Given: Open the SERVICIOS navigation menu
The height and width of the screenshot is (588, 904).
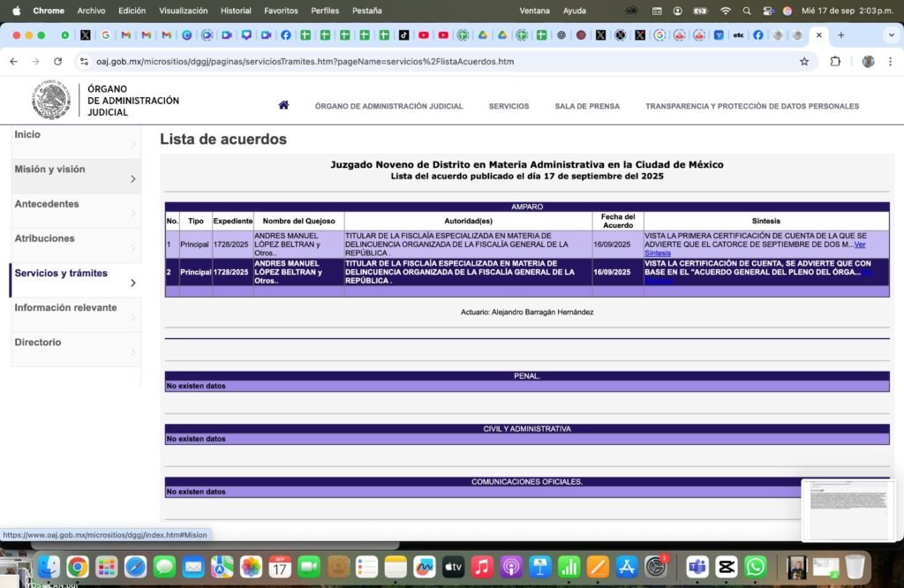Looking at the screenshot, I should click(508, 106).
